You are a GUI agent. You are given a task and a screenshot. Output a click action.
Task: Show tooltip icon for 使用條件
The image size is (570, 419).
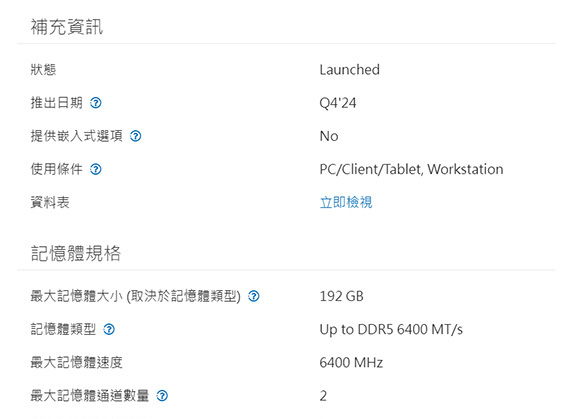click(x=96, y=169)
